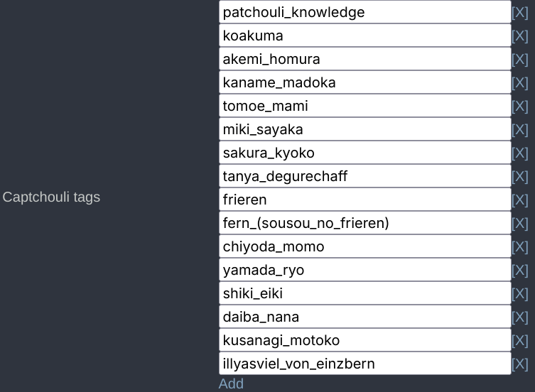Image resolution: width=535 pixels, height=392 pixels.
Task: Delete the kusanagi_motoko tag
Action: pos(519,341)
